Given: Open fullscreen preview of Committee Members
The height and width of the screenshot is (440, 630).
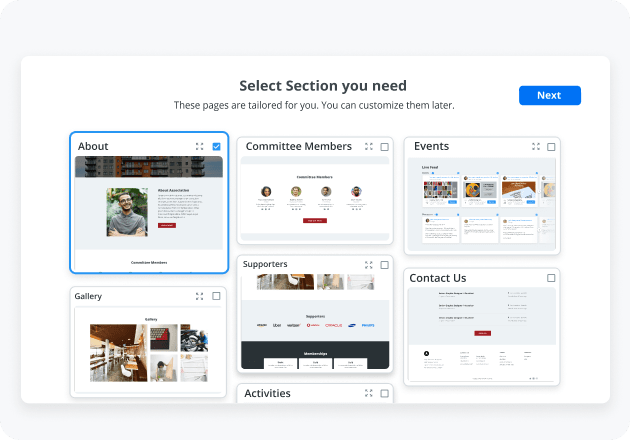Looking at the screenshot, I should coord(368,146).
